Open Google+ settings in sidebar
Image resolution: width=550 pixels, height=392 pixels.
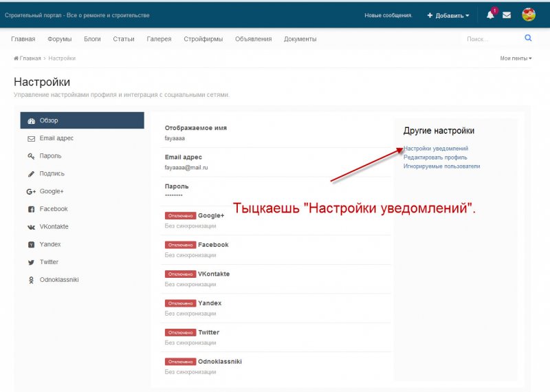[51, 191]
